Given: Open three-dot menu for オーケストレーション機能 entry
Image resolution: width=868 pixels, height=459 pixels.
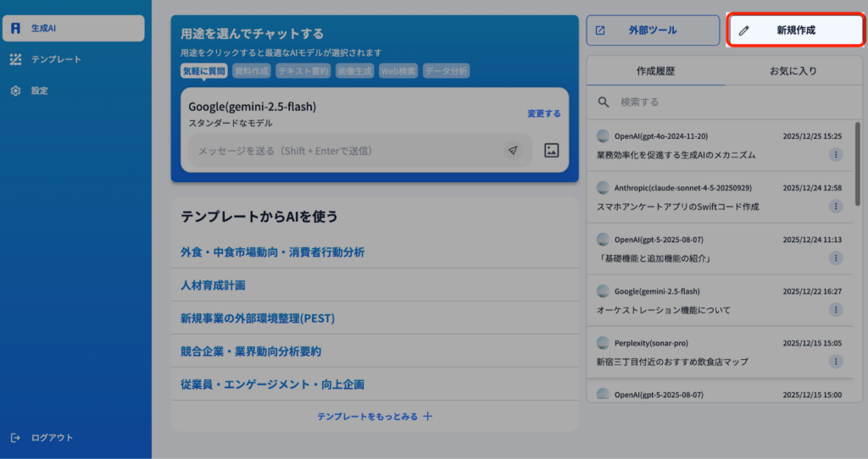Looking at the screenshot, I should (836, 310).
